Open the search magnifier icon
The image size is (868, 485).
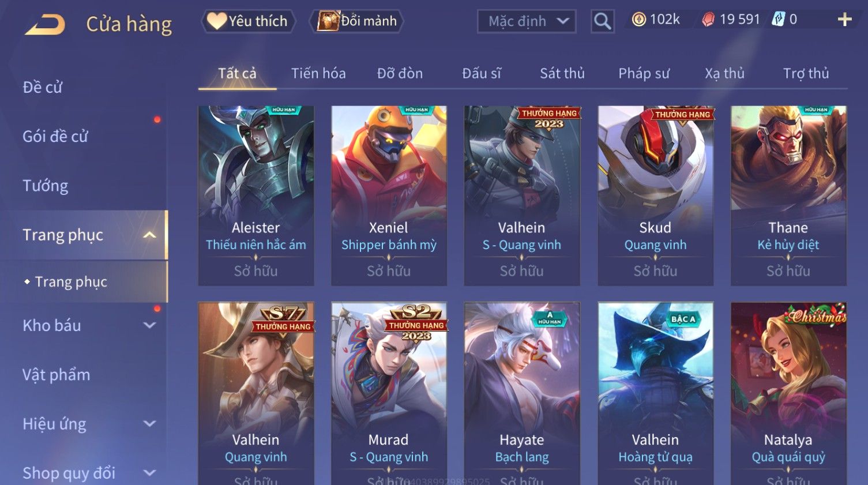(602, 21)
